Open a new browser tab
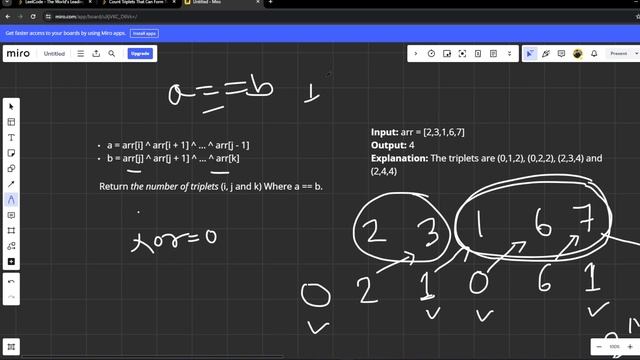This screenshot has width=640, height=360. click(270, 2)
